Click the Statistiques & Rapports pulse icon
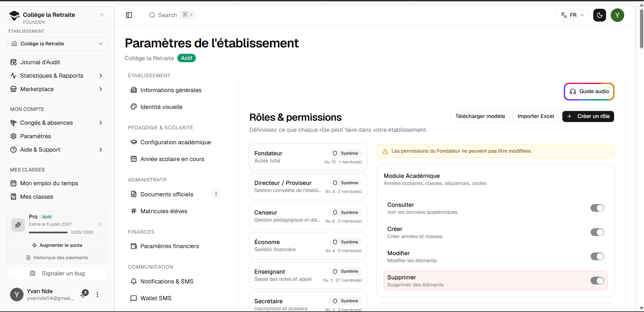The image size is (644, 312). (x=13, y=76)
